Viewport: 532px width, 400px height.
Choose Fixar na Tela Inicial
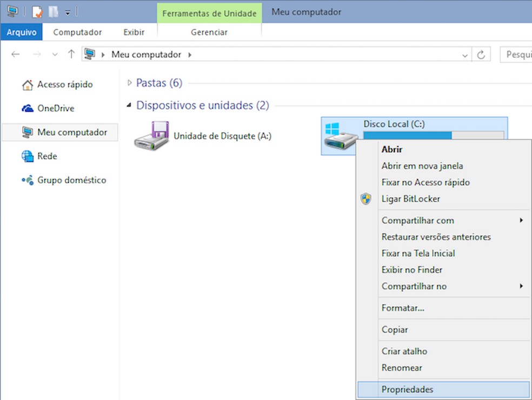tap(443, 254)
